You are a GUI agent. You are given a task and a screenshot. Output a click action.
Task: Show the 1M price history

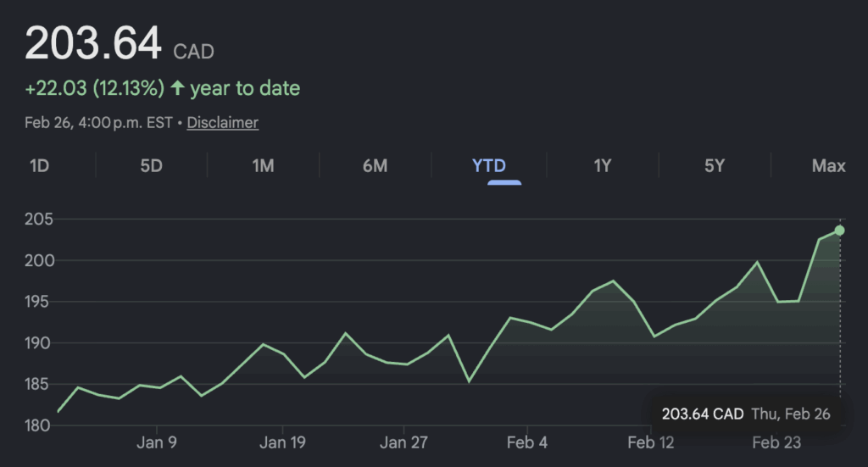(263, 165)
